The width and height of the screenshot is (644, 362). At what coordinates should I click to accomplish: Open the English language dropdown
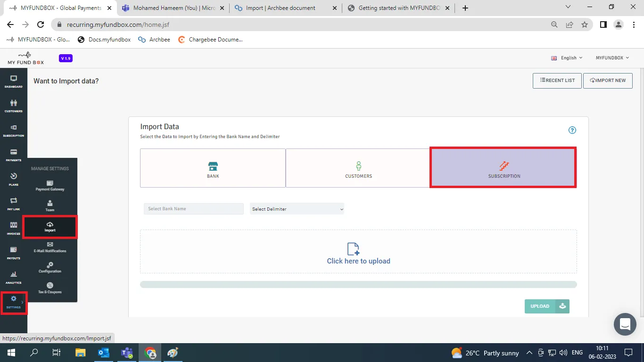(567, 58)
